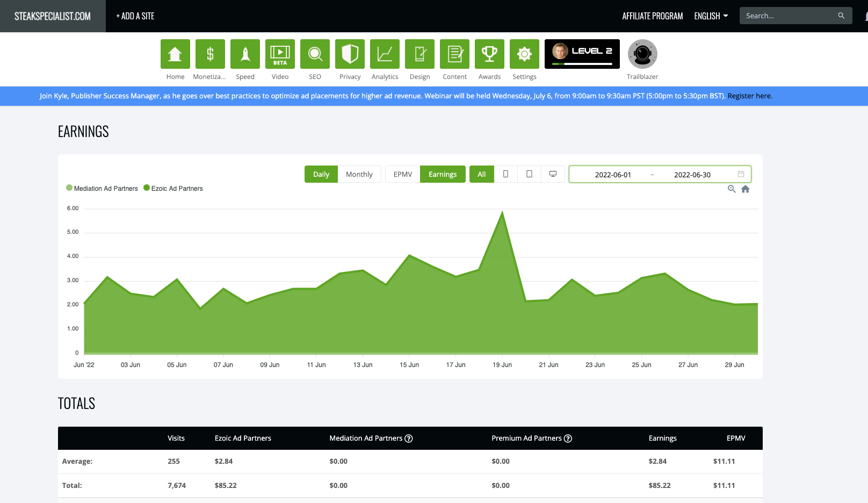868x503 pixels.
Task: Toggle Ezoic Ad Partners legend series
Action: pos(173,188)
